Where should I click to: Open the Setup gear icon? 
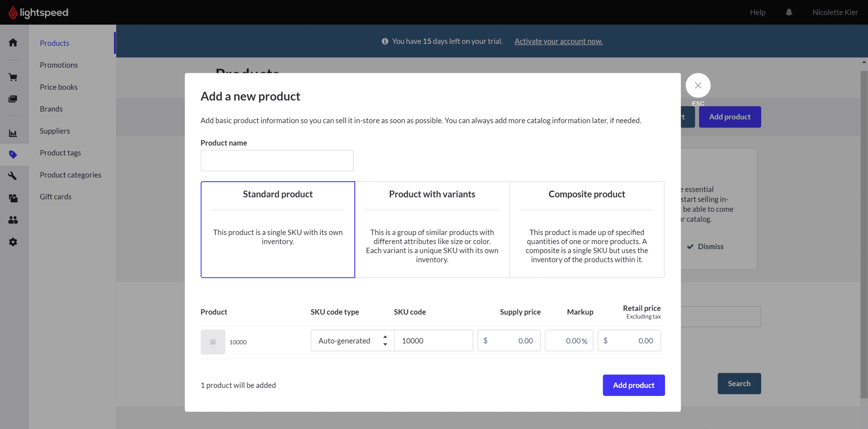[x=13, y=242]
